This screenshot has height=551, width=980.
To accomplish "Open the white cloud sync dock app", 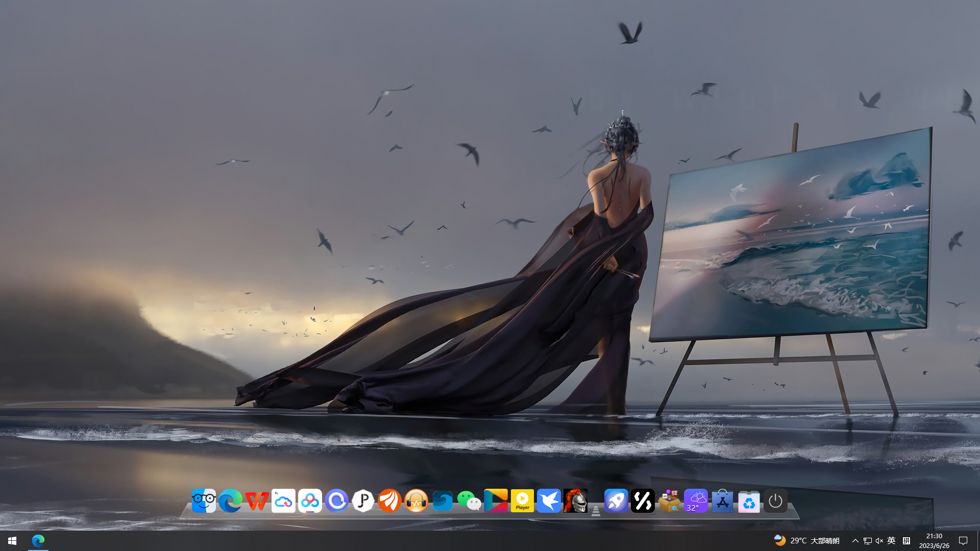I will click(283, 501).
